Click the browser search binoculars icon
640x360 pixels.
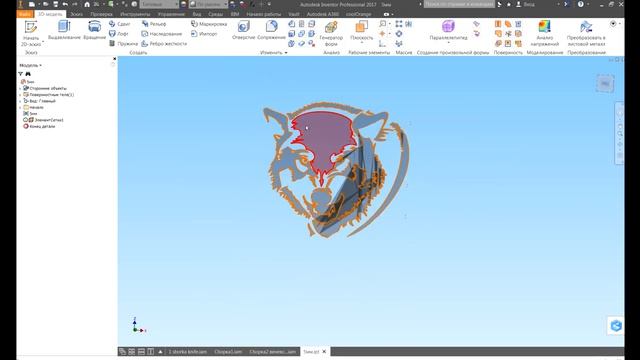pyautogui.click(x=28, y=74)
